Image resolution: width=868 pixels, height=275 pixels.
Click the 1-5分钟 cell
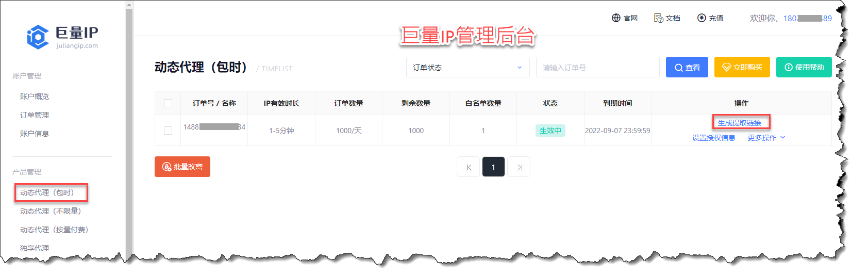(281, 131)
